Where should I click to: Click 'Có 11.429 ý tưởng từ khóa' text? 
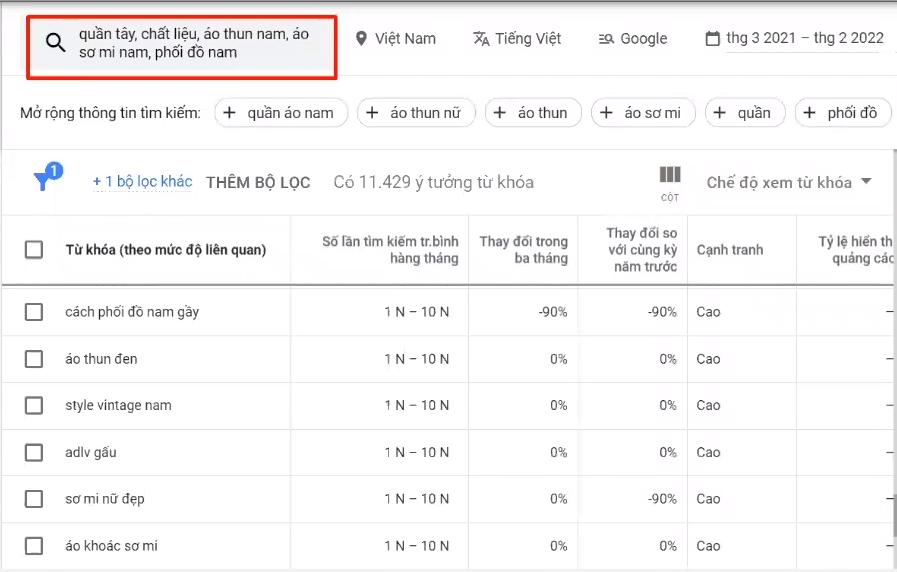[x=434, y=182]
